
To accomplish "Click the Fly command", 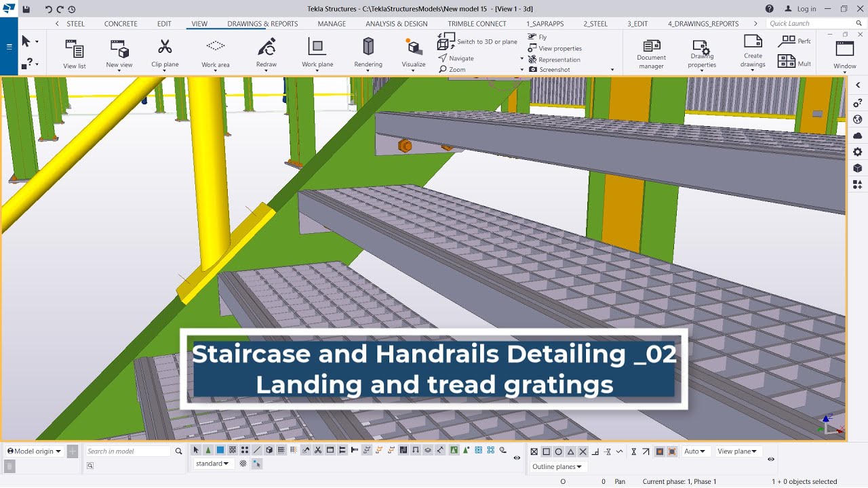I will pos(538,37).
